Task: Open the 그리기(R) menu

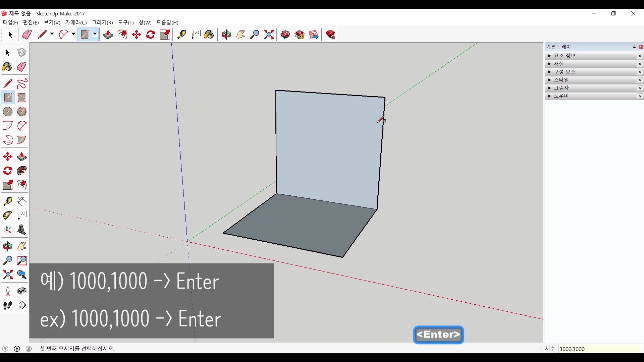Action: pos(102,22)
